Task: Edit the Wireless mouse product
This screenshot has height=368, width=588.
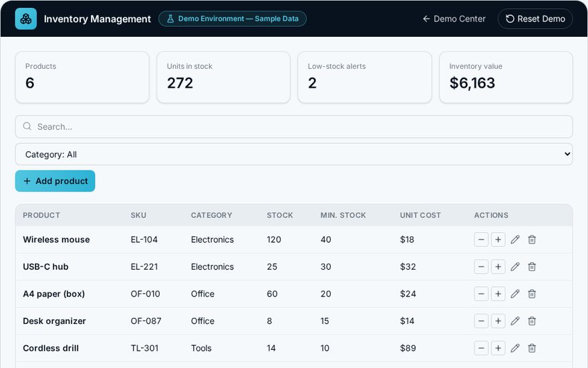Action: (x=515, y=240)
